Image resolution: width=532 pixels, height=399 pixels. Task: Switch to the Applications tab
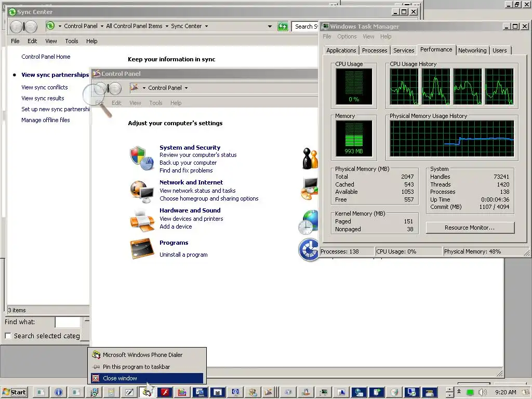(x=341, y=50)
